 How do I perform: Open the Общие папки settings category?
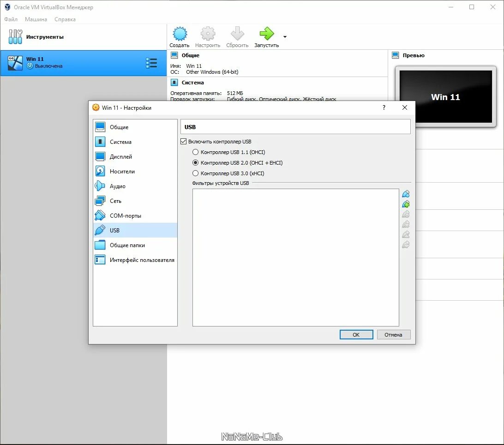[135, 245]
